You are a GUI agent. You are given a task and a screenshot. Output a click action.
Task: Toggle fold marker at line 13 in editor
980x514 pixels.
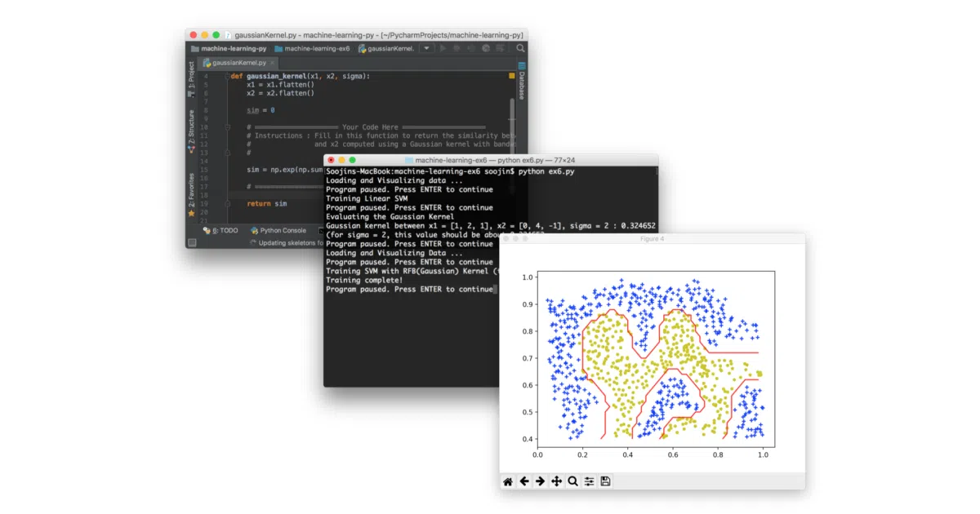[227, 153]
